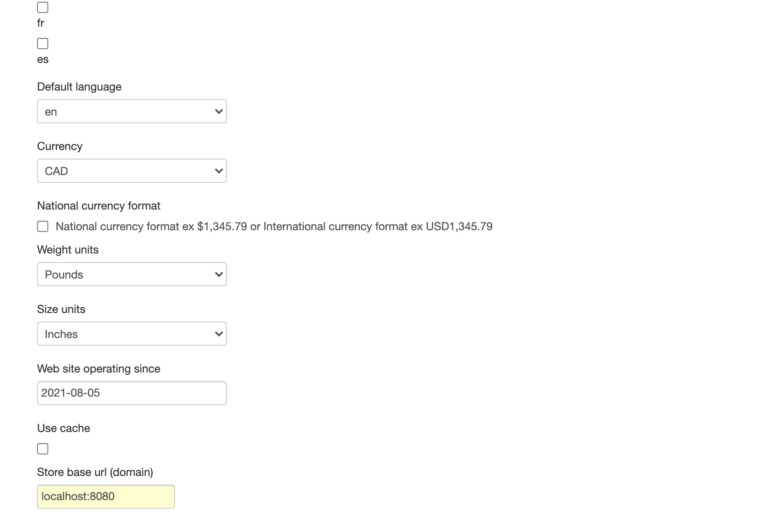Toggle the National currency format checkbox
763x532 pixels.
tap(43, 226)
